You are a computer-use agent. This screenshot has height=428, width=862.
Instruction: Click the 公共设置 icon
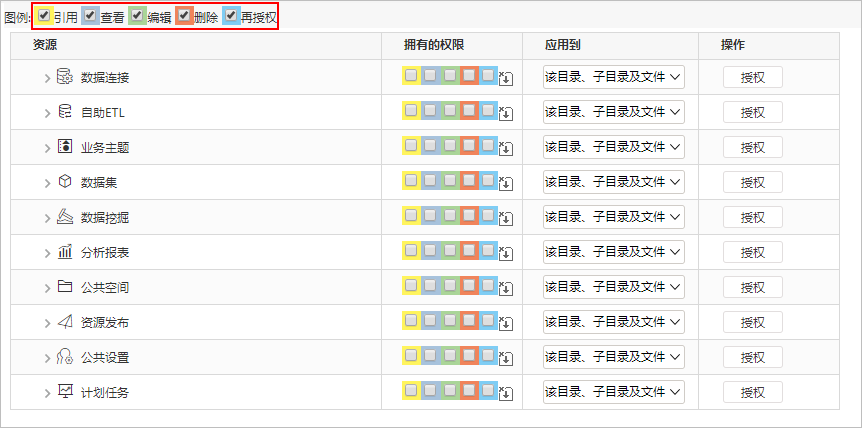(65, 357)
